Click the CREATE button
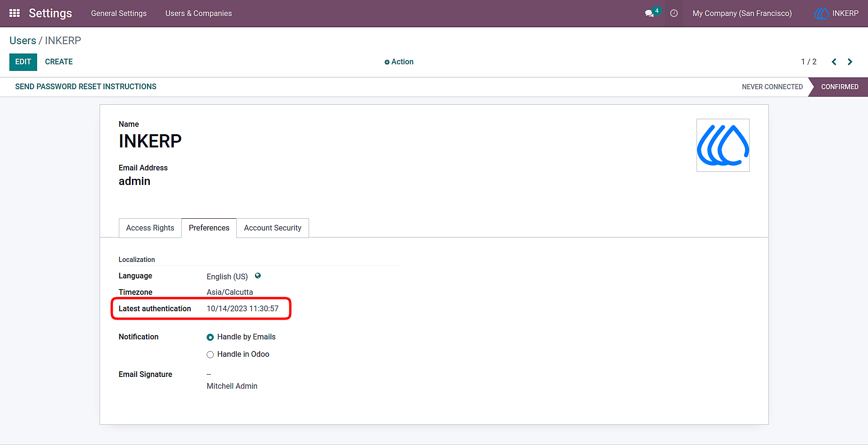The height and width of the screenshot is (445, 868). point(59,62)
